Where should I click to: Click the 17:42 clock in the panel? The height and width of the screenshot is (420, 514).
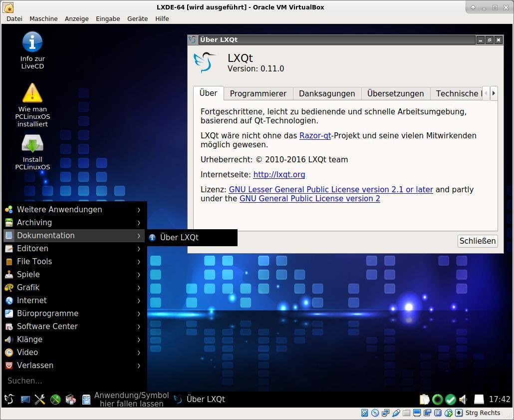coord(499,400)
